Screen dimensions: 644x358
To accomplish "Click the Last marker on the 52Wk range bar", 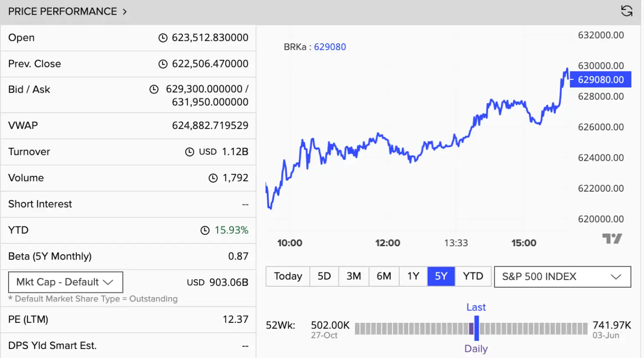I will [476, 328].
